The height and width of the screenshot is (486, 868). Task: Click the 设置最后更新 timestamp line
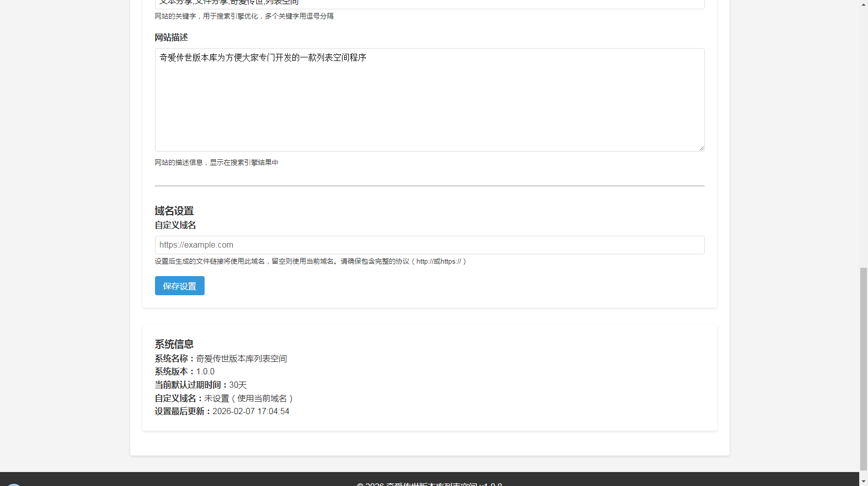click(x=222, y=412)
